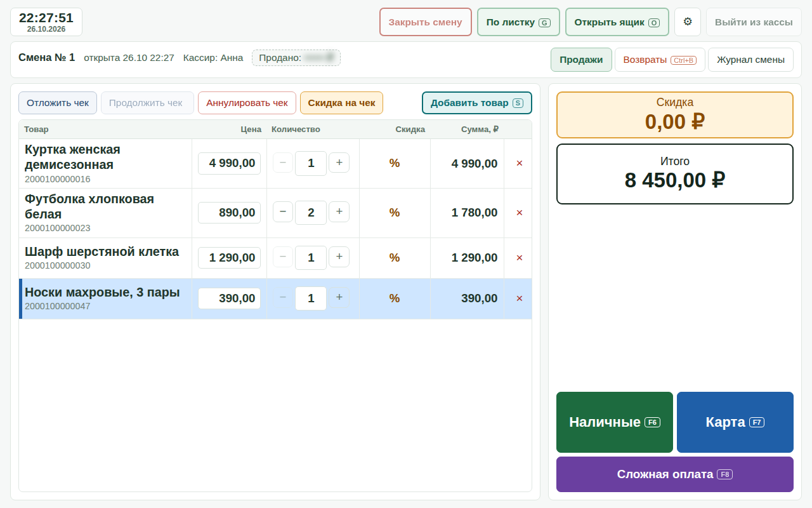Open Сложная оплата
812x508 pixels.
click(675, 474)
